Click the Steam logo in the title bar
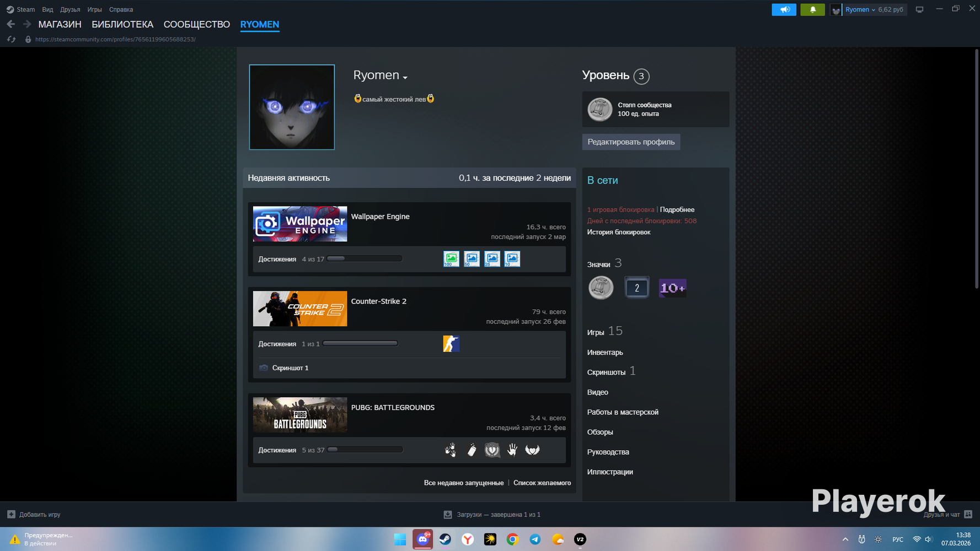This screenshot has height=551, width=980. pyautogui.click(x=10, y=9)
